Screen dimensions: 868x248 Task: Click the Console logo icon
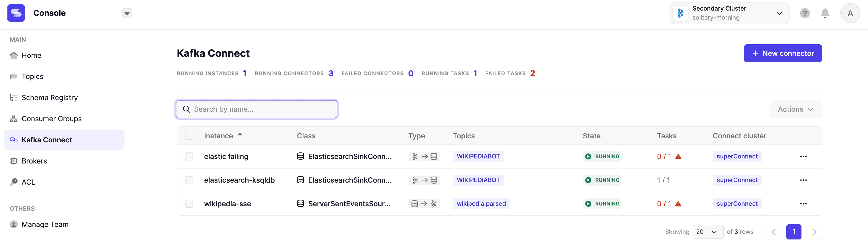[x=16, y=13]
